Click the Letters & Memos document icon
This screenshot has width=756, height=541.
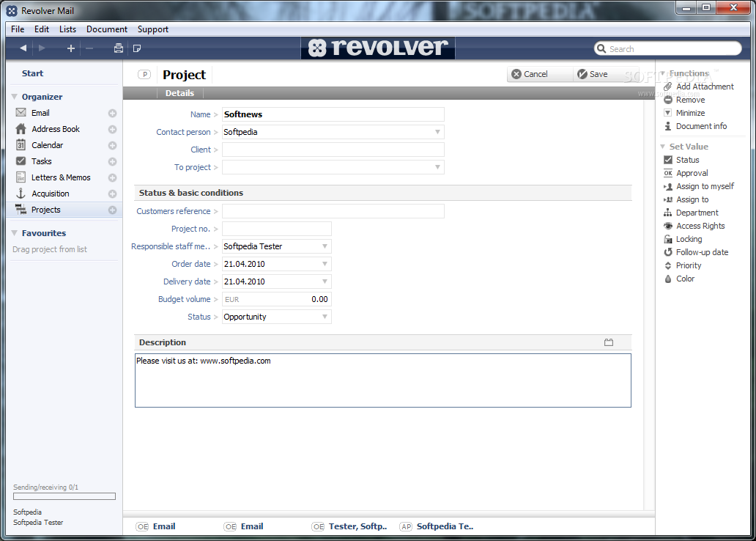pos(21,177)
